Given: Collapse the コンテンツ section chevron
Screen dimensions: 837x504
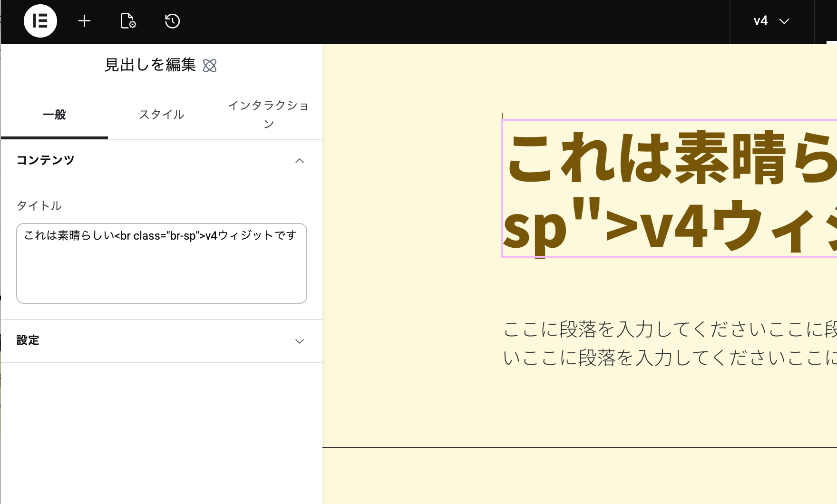Looking at the screenshot, I should [300, 161].
